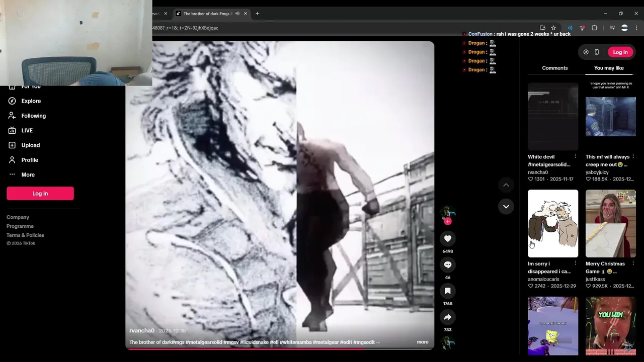The width and height of the screenshot is (644, 362).
Task: Bookmark the video to favorites
Action: pos(448,291)
